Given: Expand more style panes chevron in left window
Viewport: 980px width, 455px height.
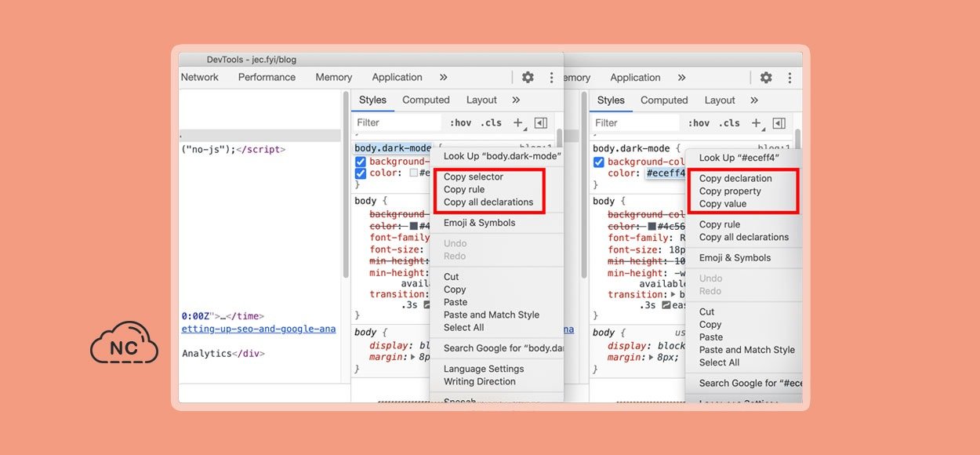Looking at the screenshot, I should [x=516, y=100].
